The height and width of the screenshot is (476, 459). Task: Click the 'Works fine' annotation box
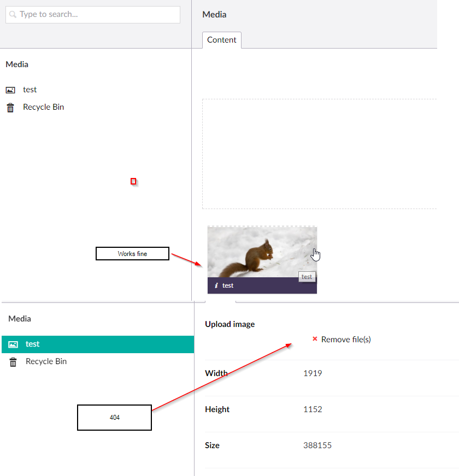[132, 254]
